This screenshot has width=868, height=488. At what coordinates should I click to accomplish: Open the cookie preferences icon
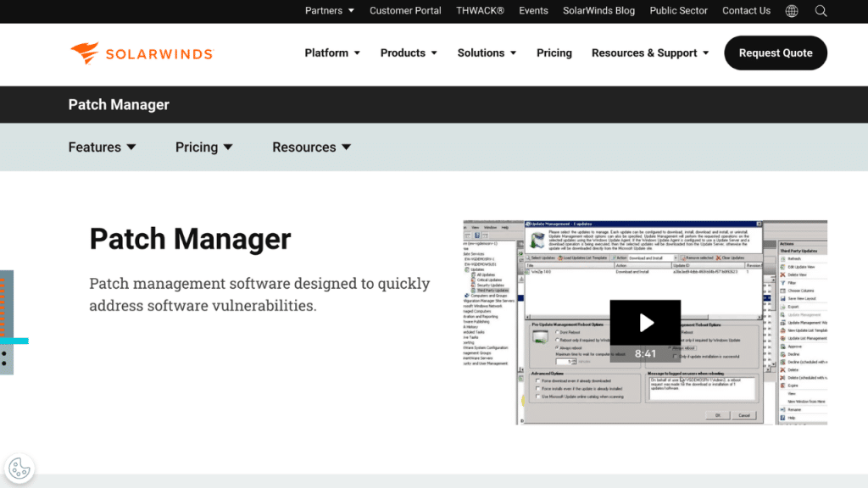(19, 469)
